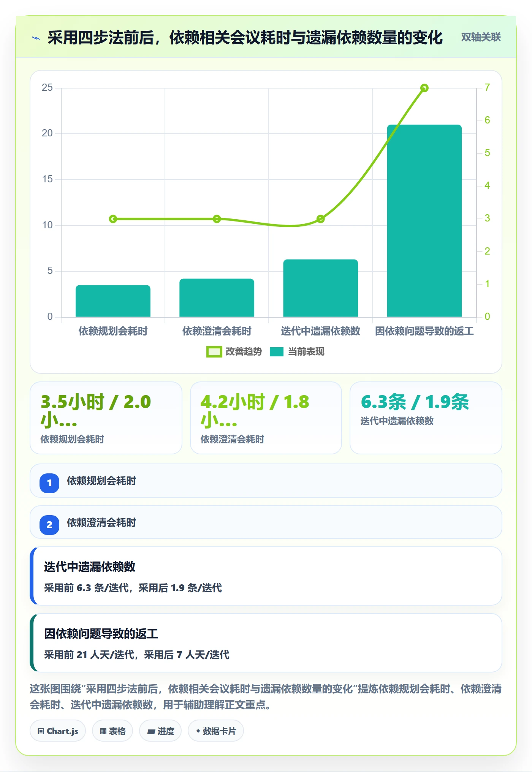Click the tall 因依赖问题导致的返工 bar
This screenshot has height=772, width=532.
coord(424,221)
